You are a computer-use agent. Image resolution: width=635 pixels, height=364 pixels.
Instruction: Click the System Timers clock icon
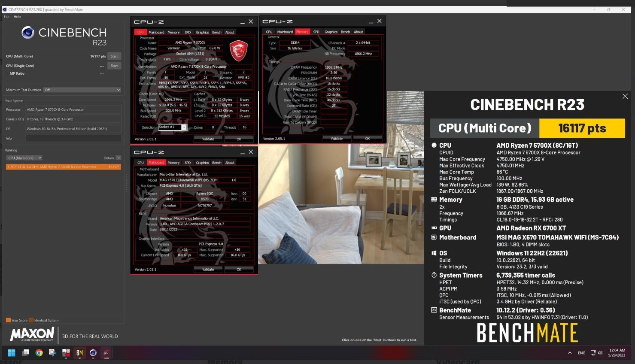[x=434, y=275]
